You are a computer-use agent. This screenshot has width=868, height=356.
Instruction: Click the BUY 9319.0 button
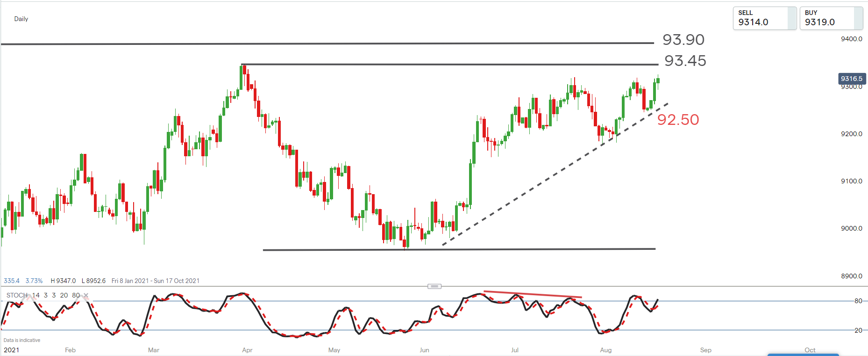coord(831,18)
